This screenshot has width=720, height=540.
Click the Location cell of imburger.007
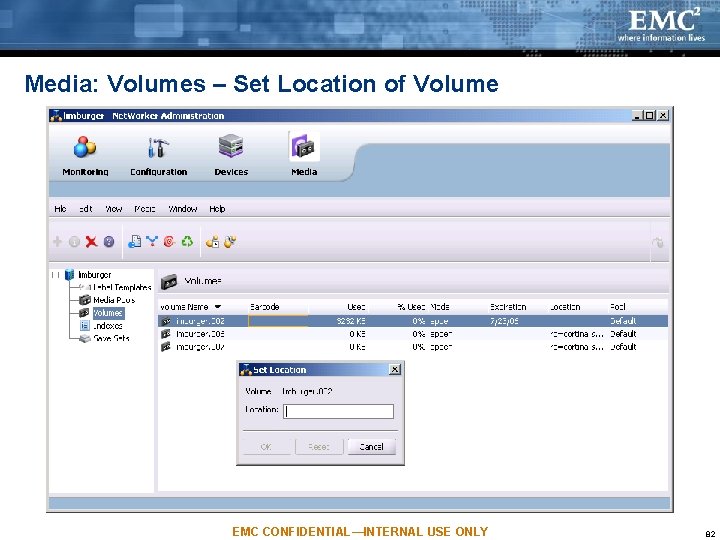point(578,347)
